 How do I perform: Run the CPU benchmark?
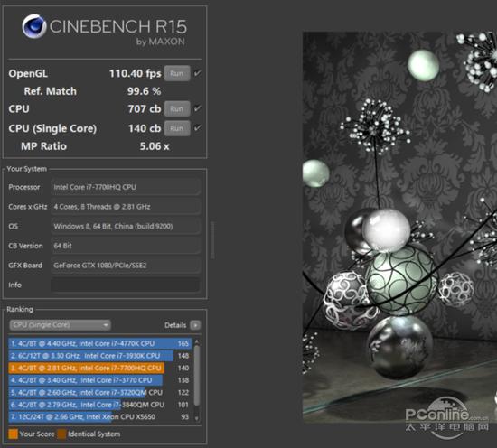tap(177, 109)
